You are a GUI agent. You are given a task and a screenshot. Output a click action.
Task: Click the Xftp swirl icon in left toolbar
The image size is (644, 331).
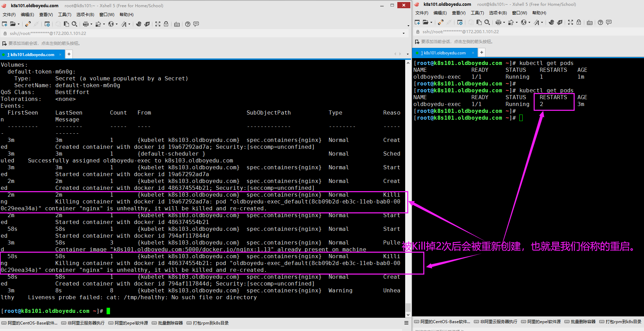138,24
